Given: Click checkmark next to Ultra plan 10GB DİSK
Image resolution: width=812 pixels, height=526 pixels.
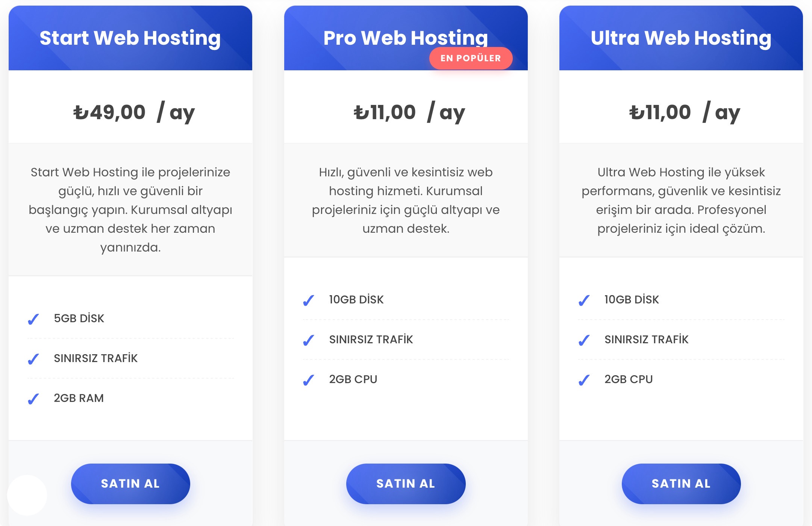Looking at the screenshot, I should click(x=584, y=300).
